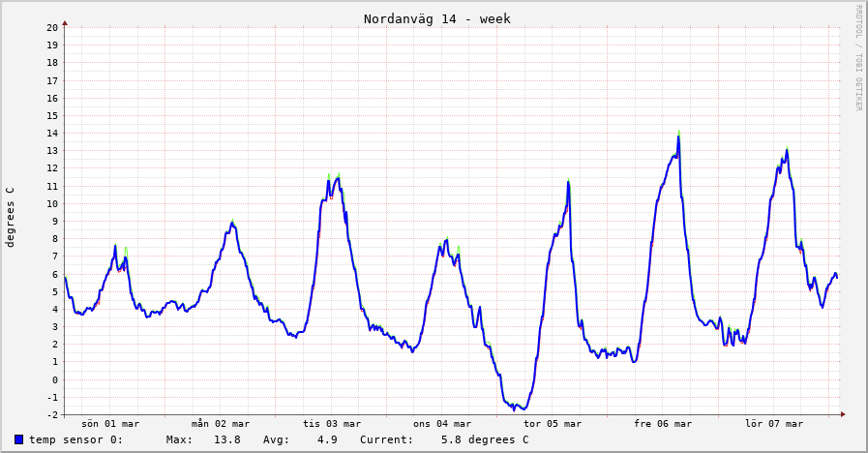This screenshot has height=453, width=868.
Task: Click the 20 label on y-axis
Action: tap(52, 27)
